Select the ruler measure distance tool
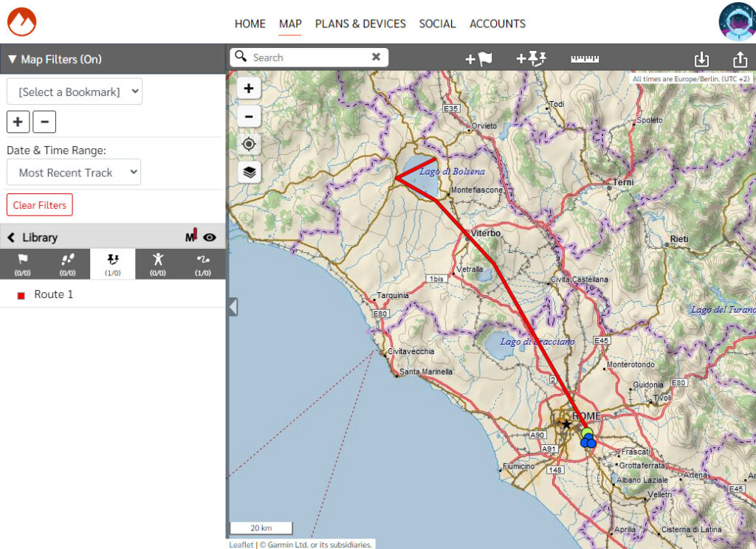This screenshot has width=756, height=549. click(x=584, y=59)
